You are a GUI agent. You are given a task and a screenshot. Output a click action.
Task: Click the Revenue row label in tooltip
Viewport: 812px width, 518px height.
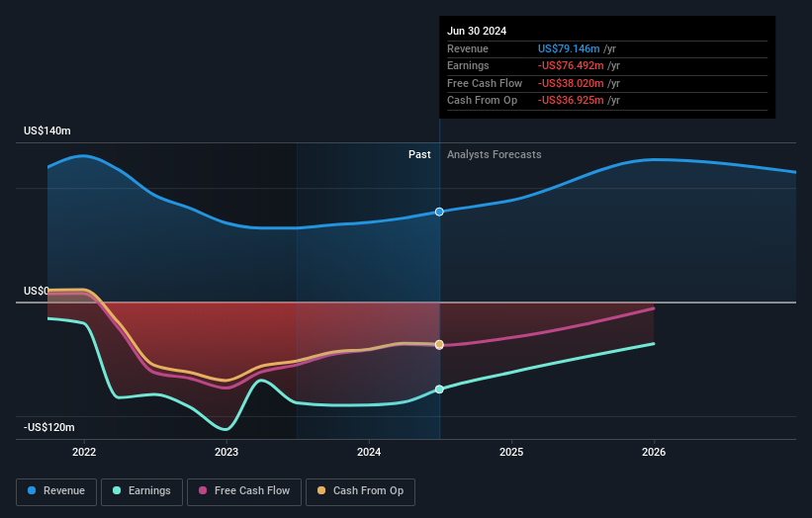tap(468, 48)
